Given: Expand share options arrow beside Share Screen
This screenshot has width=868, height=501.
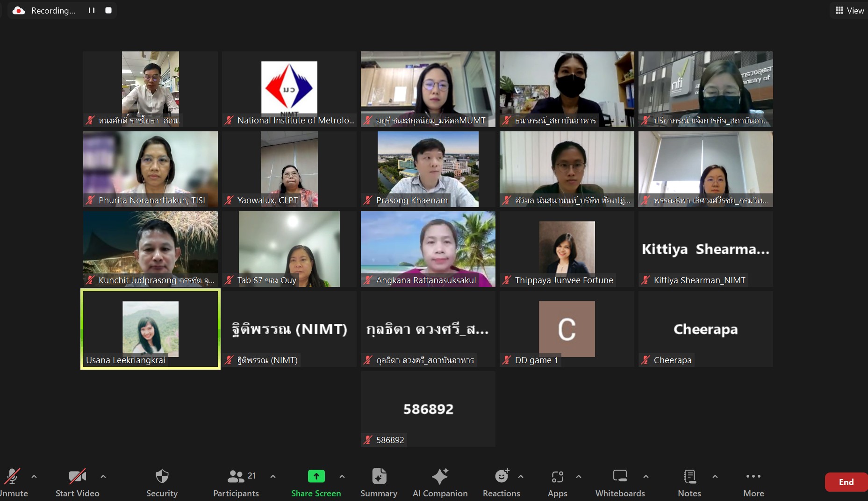Looking at the screenshot, I should tap(342, 477).
